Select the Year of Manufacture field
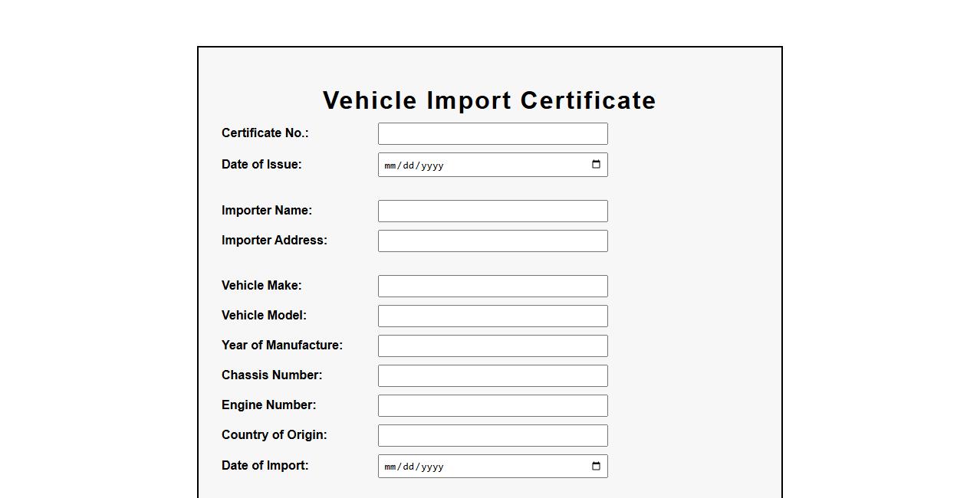Viewport: 980px width, 498px height. 492,346
